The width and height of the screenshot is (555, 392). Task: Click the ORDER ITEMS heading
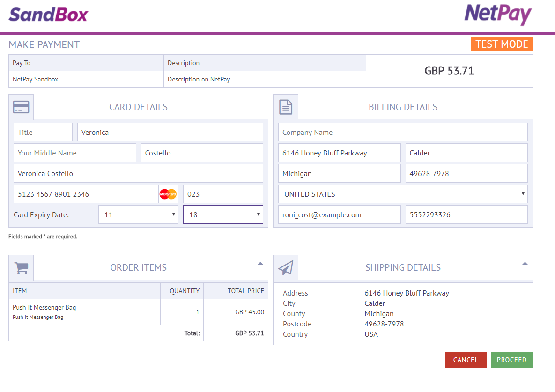[138, 267]
